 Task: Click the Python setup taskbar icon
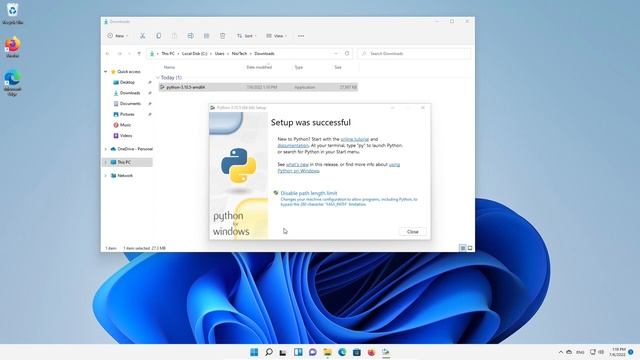(x=386, y=352)
